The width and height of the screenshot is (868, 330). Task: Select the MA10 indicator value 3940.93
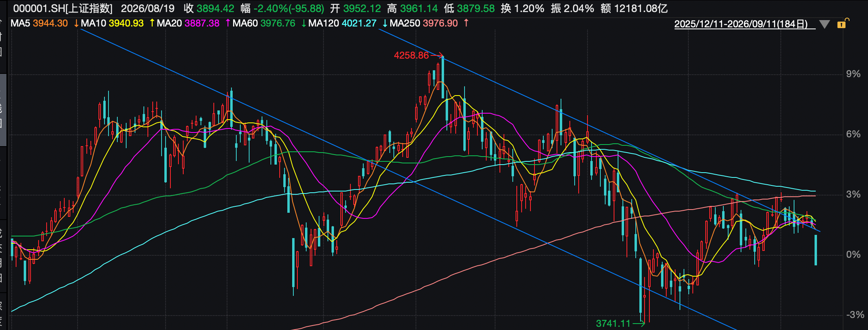pos(126,23)
